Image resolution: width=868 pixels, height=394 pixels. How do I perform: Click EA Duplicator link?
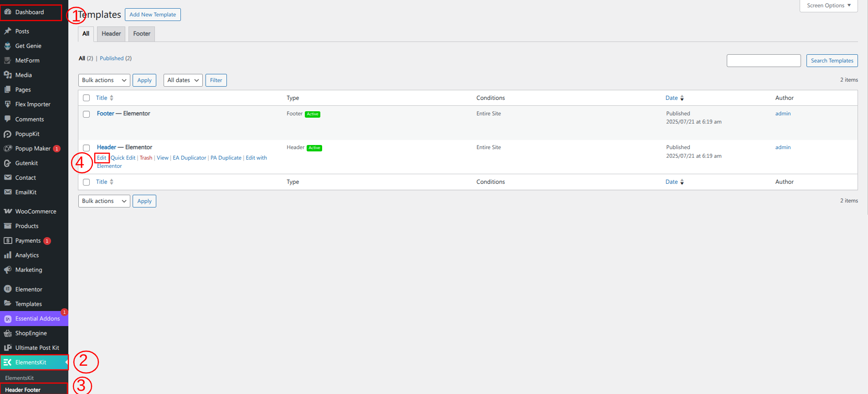coord(190,158)
